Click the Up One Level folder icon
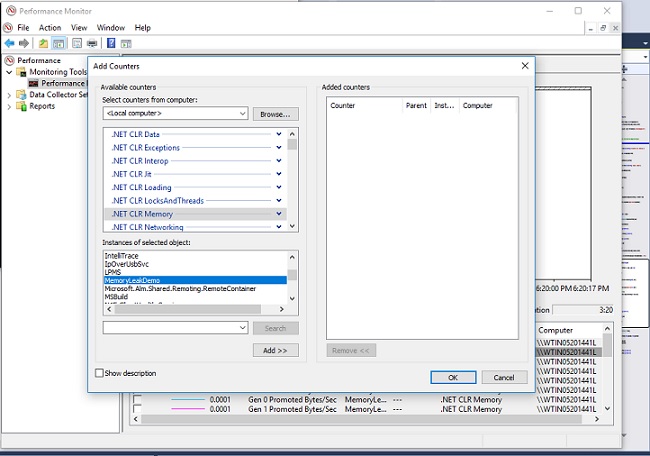Screen dimensions: 650x456 [x=43, y=43]
